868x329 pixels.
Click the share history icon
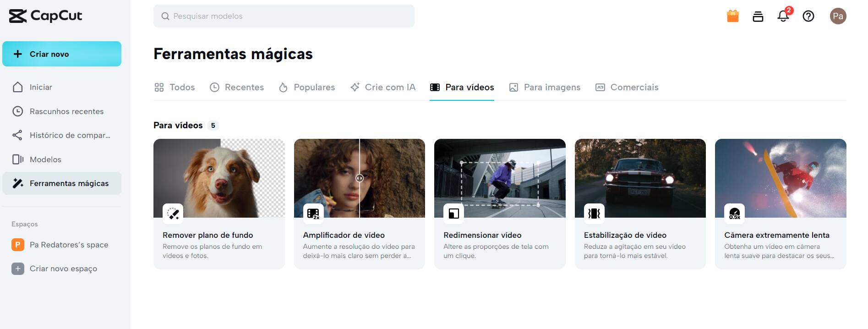point(17,135)
